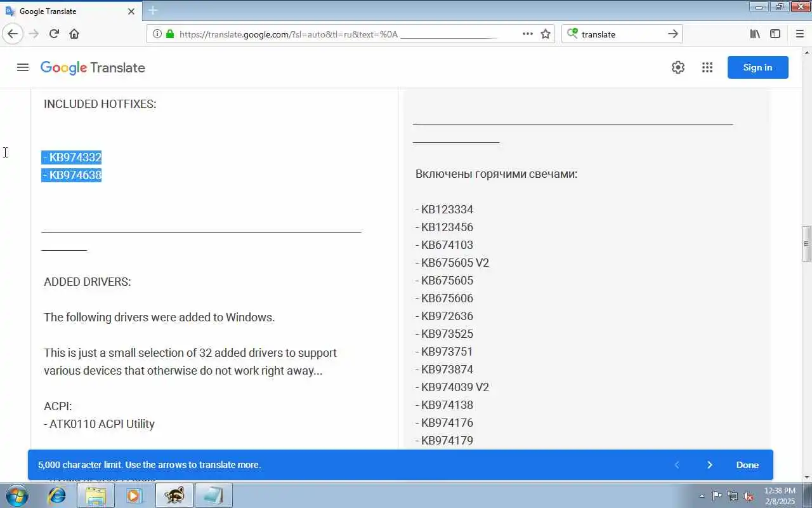Click the vertical scrollbar thumb
This screenshot has width=812, height=508.
click(806, 244)
